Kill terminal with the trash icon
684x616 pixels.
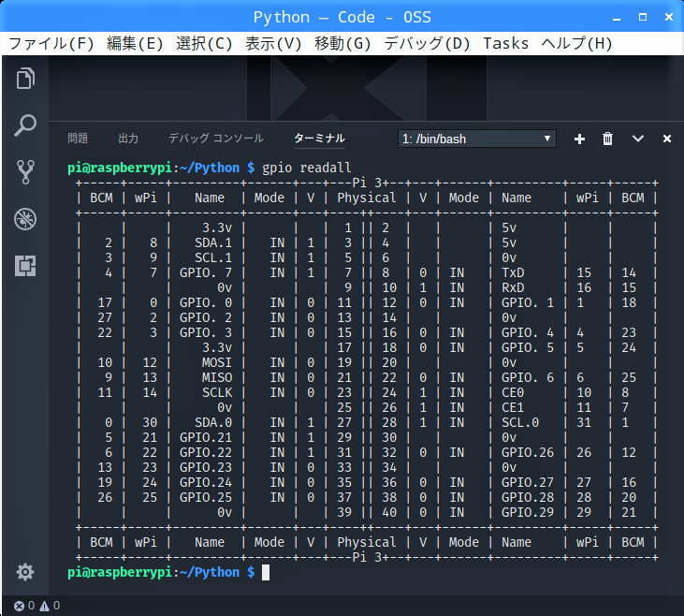(607, 139)
